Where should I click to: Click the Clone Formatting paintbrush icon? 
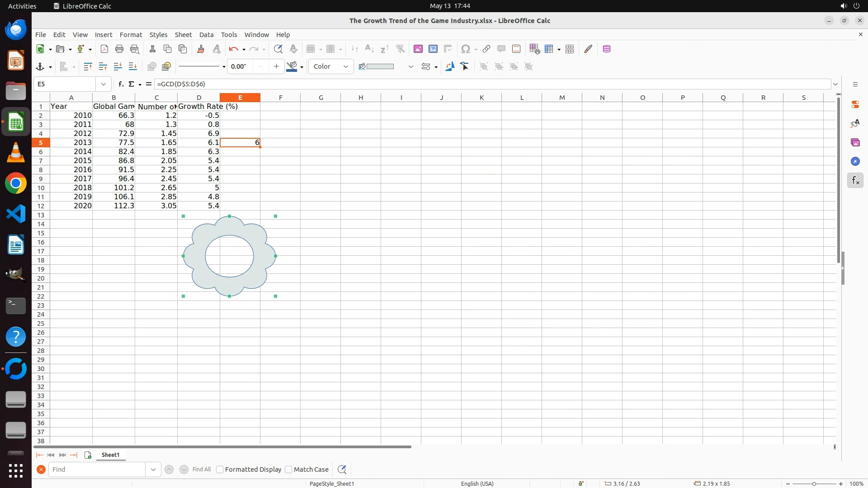pos(201,49)
